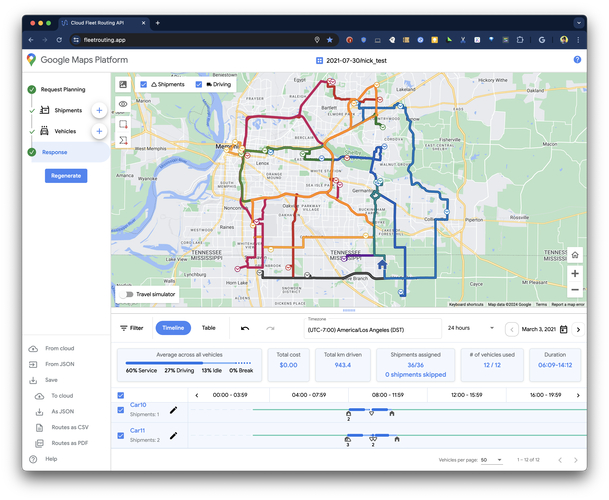Image resolution: width=609 pixels, height=500 pixels.
Task: Shift timeline earlier with left chevron
Action: [197, 395]
